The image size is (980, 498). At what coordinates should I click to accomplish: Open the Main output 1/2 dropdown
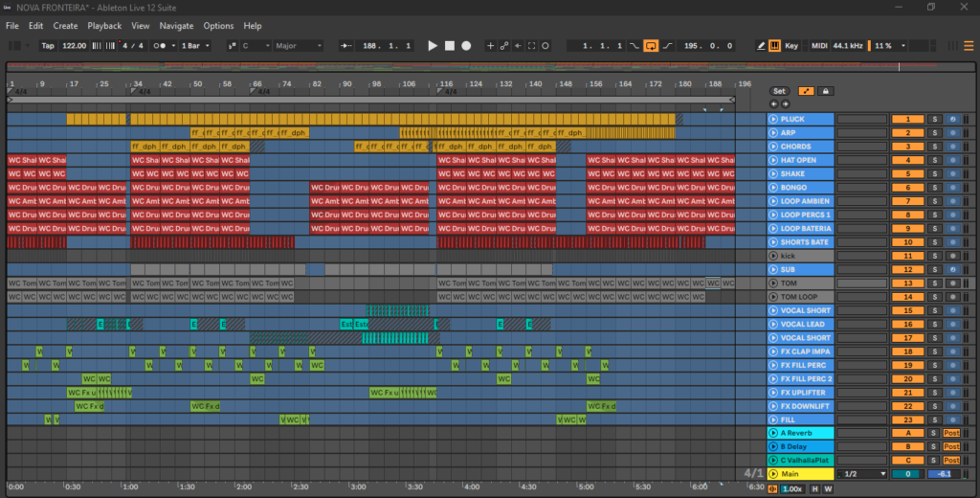859,474
